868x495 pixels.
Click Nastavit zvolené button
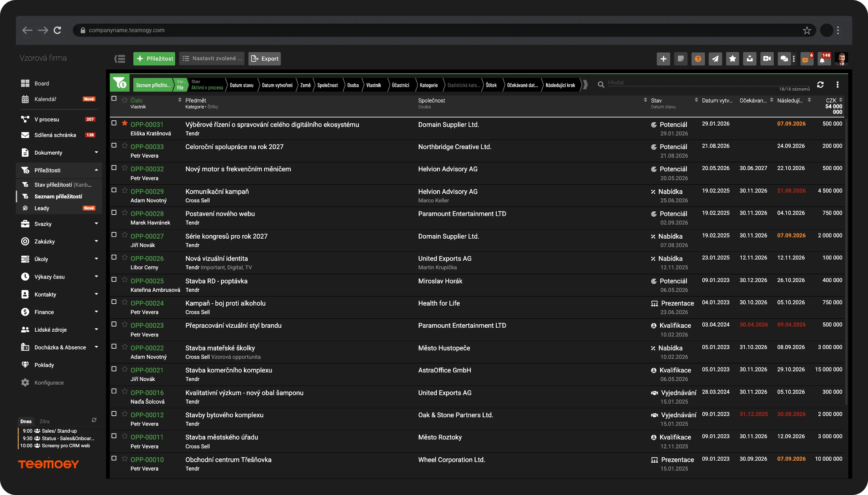coord(212,59)
